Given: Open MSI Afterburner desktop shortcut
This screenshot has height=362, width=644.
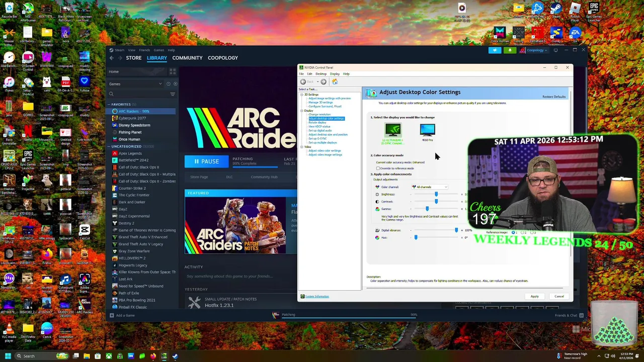Looking at the screenshot, I should [28, 12].
